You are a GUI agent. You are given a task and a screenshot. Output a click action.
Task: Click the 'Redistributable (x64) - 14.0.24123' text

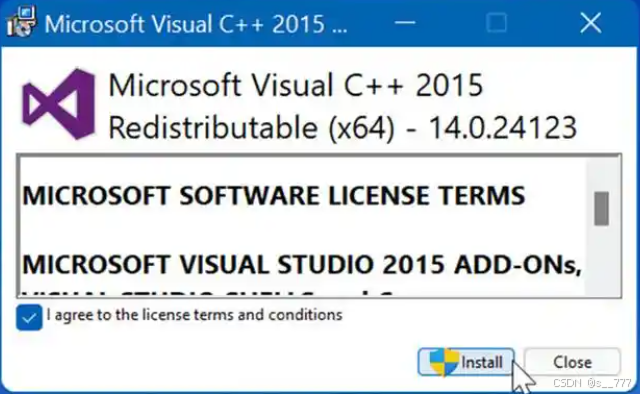tap(343, 128)
